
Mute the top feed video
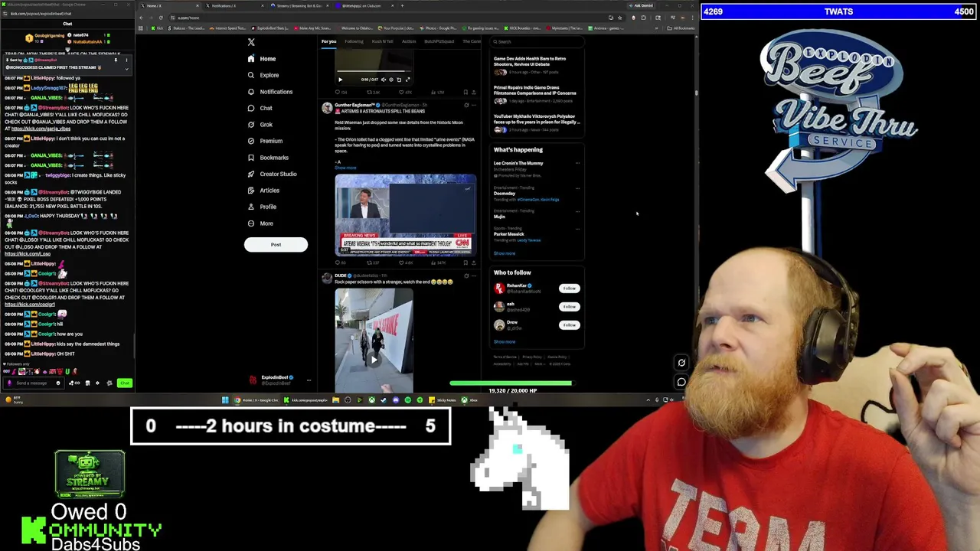pyautogui.click(x=383, y=80)
